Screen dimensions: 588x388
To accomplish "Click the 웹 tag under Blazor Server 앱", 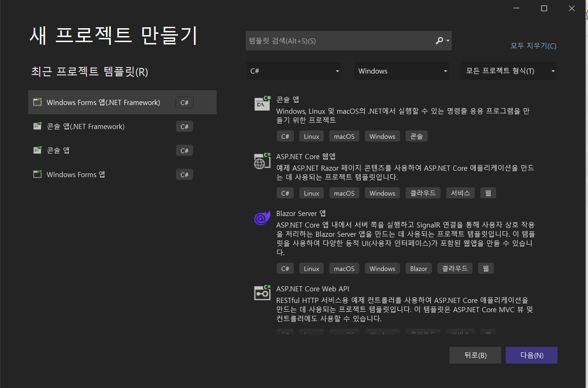I will click(x=485, y=269).
